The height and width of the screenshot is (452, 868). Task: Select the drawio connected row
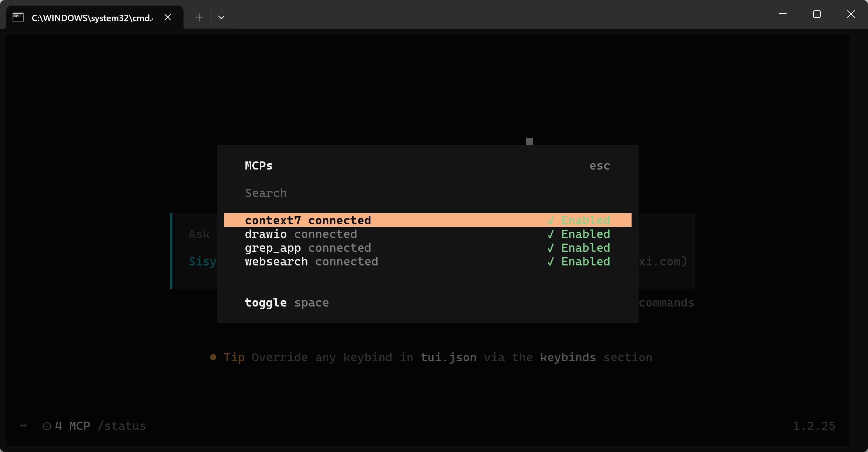coord(427,234)
